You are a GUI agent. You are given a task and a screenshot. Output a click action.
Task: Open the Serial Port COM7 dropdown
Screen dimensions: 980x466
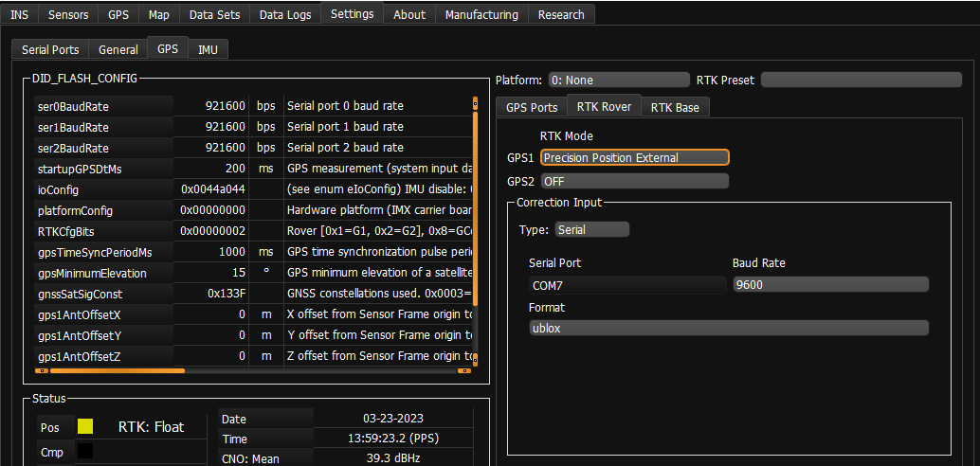pos(628,285)
